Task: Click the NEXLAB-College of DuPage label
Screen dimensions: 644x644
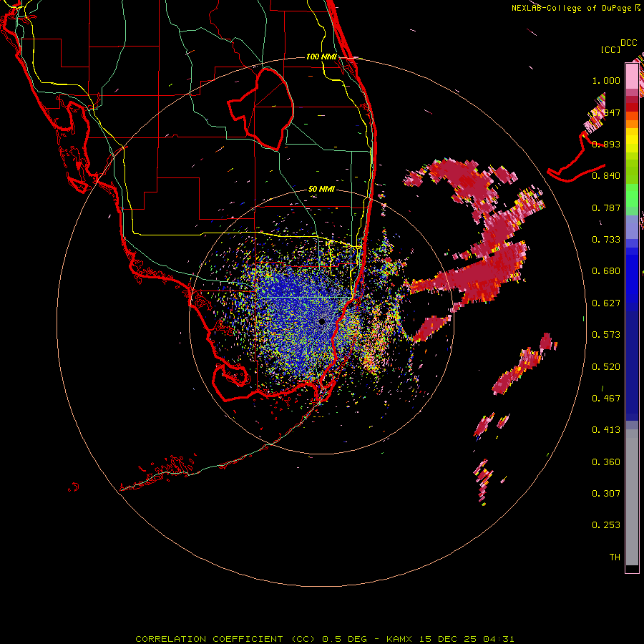Action: (571, 8)
